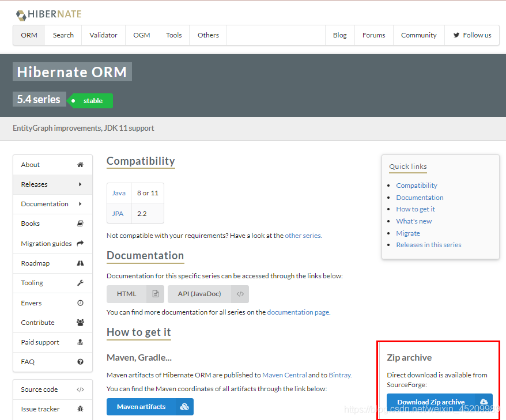
Task: Click Compatibility in Quick links
Action: (417, 186)
